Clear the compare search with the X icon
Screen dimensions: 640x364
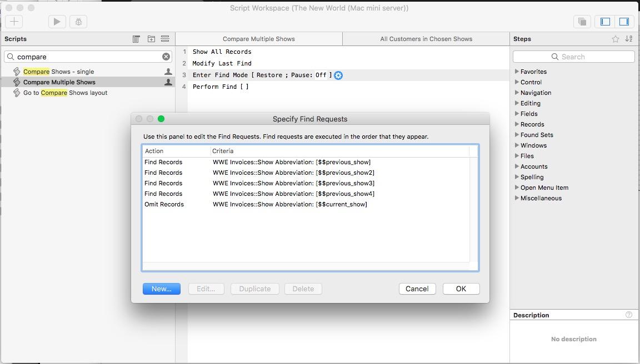pyautogui.click(x=166, y=57)
